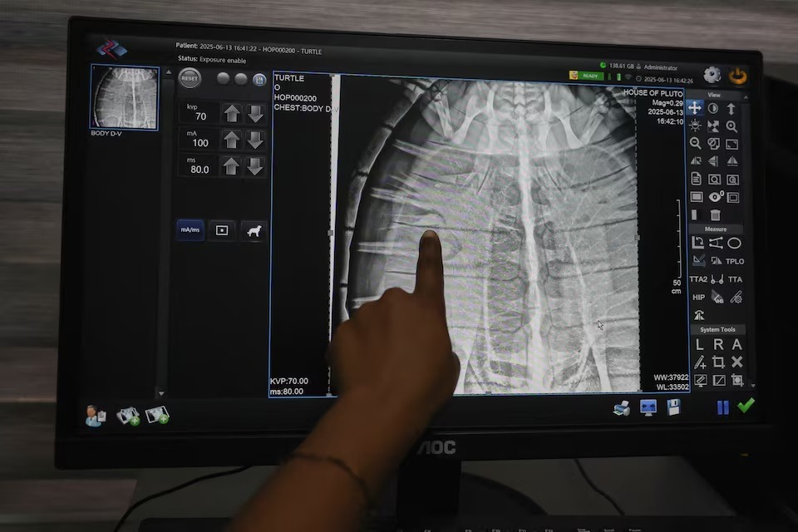Click the full-frame fit screen icon
The height and width of the screenshot is (532, 798).
pyautogui.click(x=731, y=145)
